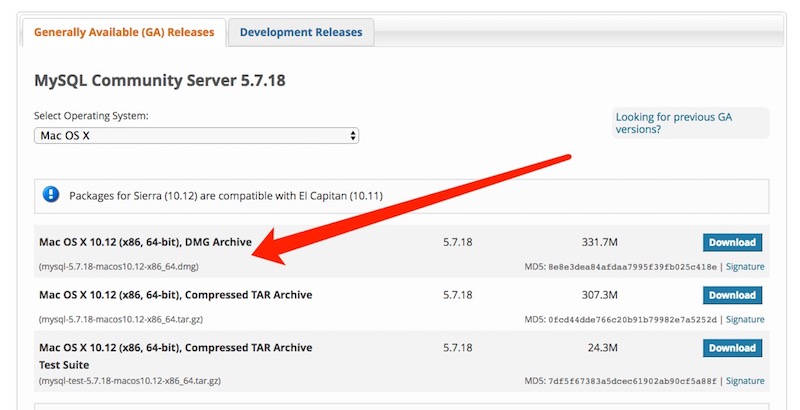This screenshot has width=800, height=410.
Task: Open the 'Looking for previous GA versions?' link
Action: coord(673,123)
